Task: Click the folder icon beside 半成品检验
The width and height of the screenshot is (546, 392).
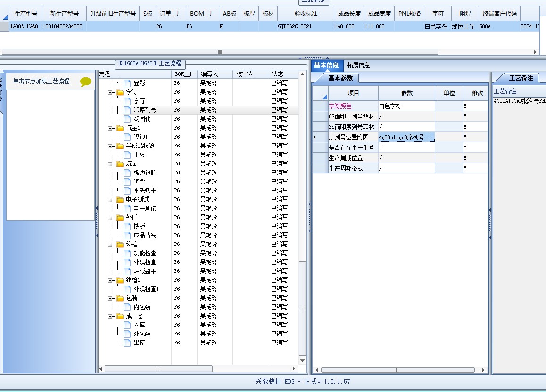Action: (120, 146)
